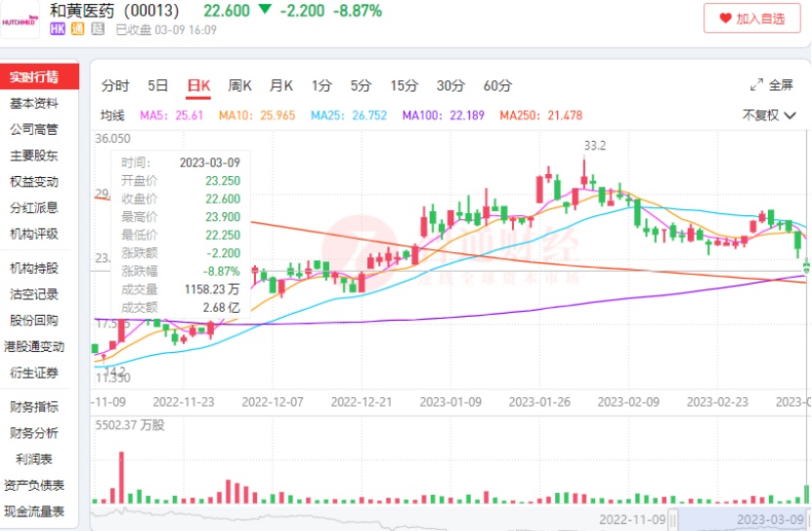
Task: Open 基本资料 in the left sidebar
Action: pyautogui.click(x=33, y=104)
